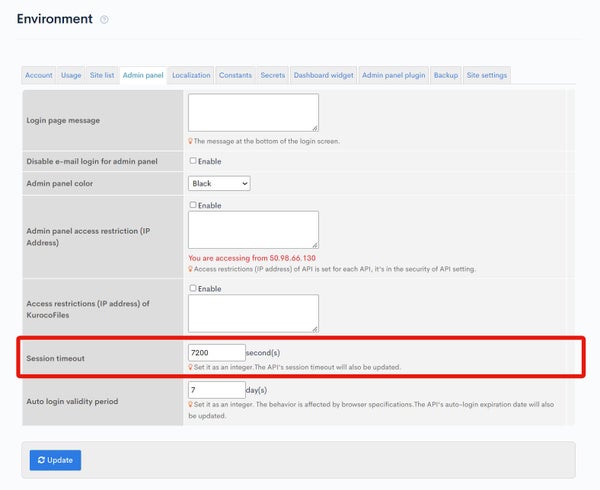Click the resize grip of Login page message box
600x490 pixels.
point(315,128)
